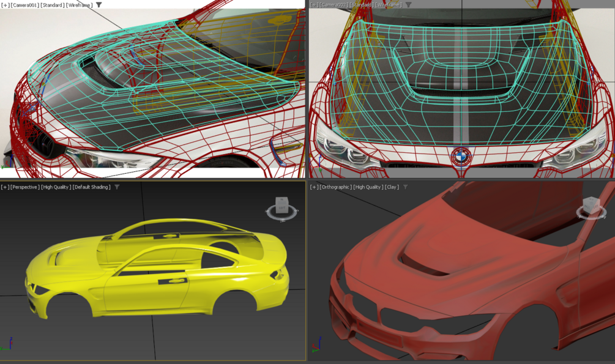Open the [+] menu in Camera002 viewport
The height and width of the screenshot is (364, 615).
(314, 5)
